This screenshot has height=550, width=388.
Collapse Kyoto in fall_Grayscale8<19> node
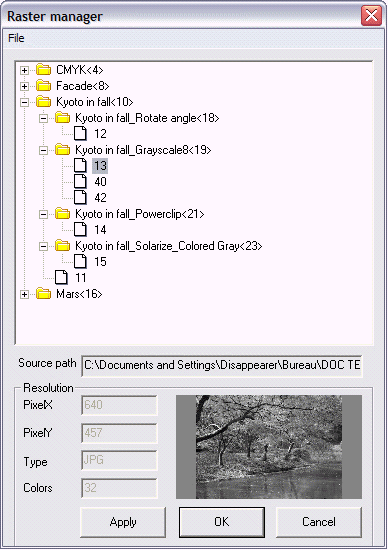click(x=44, y=150)
